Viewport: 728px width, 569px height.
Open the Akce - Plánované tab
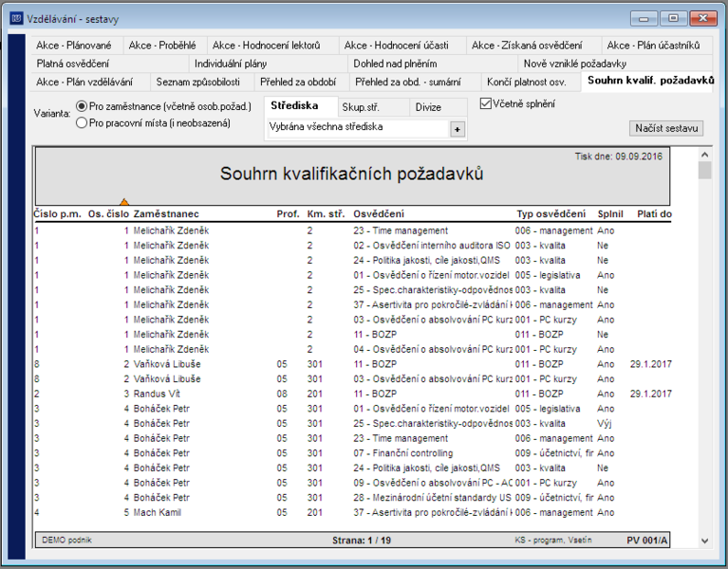[74, 46]
